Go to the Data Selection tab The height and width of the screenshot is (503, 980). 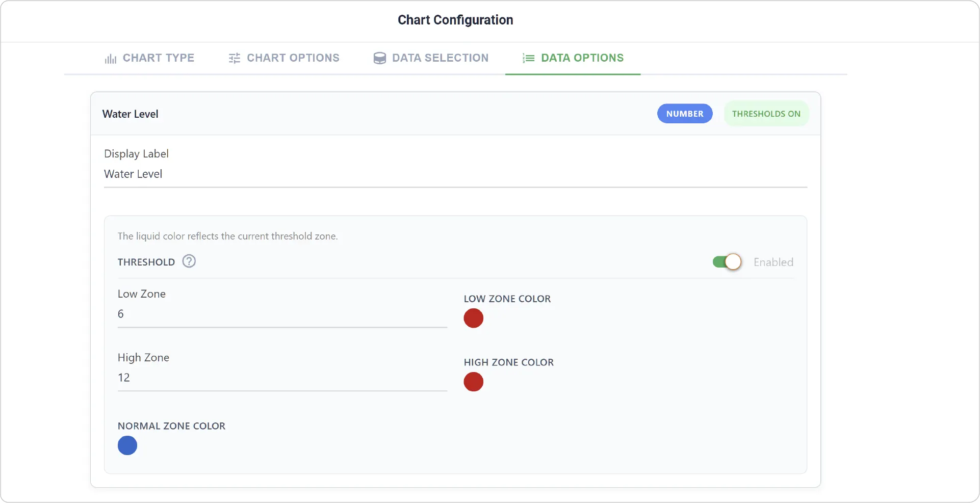pyautogui.click(x=431, y=58)
